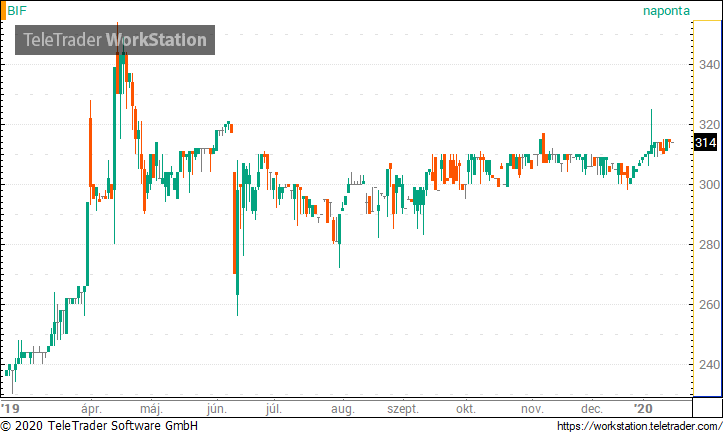Click the 'naponta' interval label
This screenshot has width=723, height=435.
[x=666, y=11]
